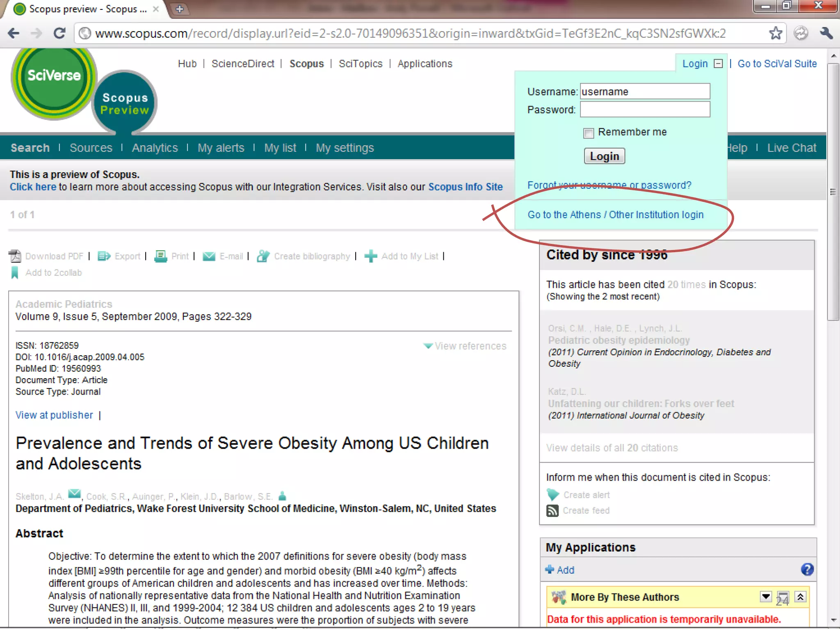Open More By These Authors dropdown arrow
840x630 pixels.
766,597
